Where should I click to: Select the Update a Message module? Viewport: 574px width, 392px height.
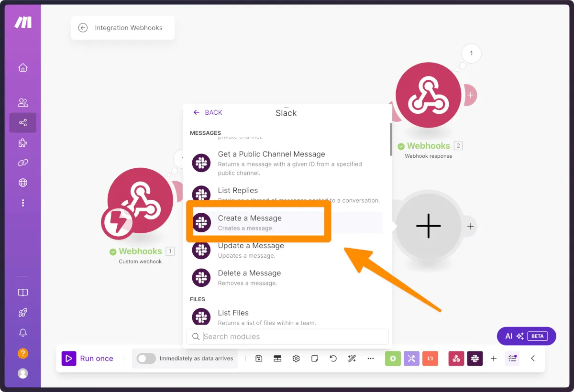286,250
